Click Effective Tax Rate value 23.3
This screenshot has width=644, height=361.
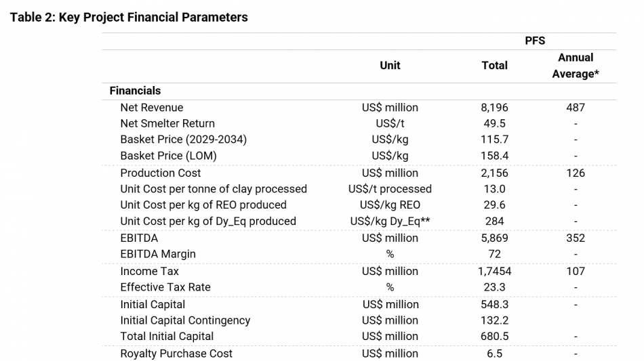pyautogui.click(x=494, y=287)
